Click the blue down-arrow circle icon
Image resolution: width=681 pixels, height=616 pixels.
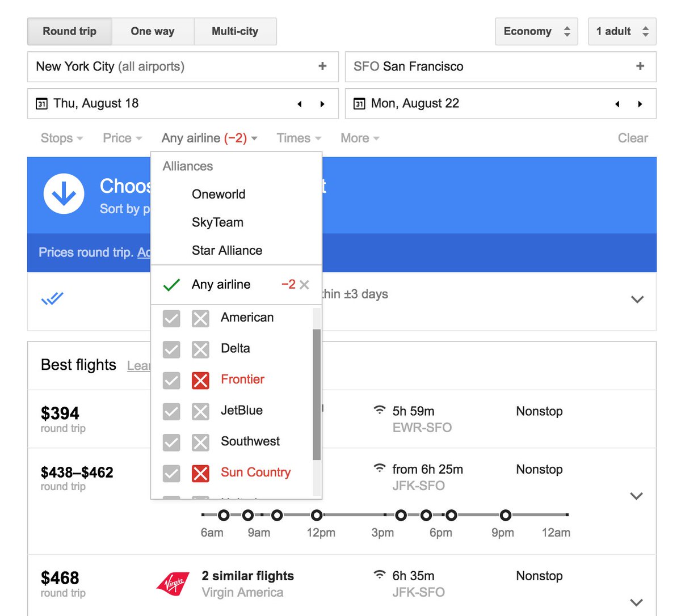point(64,194)
